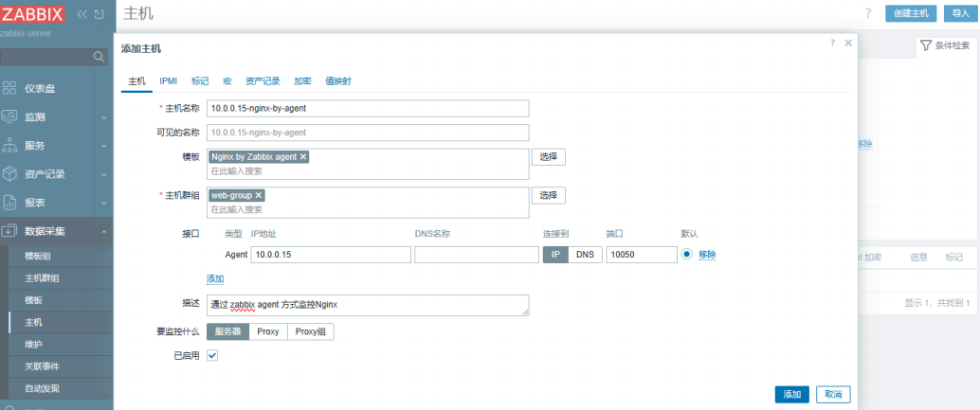Click 选择 next to 模板
This screenshot has width=980, height=410.
pyautogui.click(x=548, y=156)
